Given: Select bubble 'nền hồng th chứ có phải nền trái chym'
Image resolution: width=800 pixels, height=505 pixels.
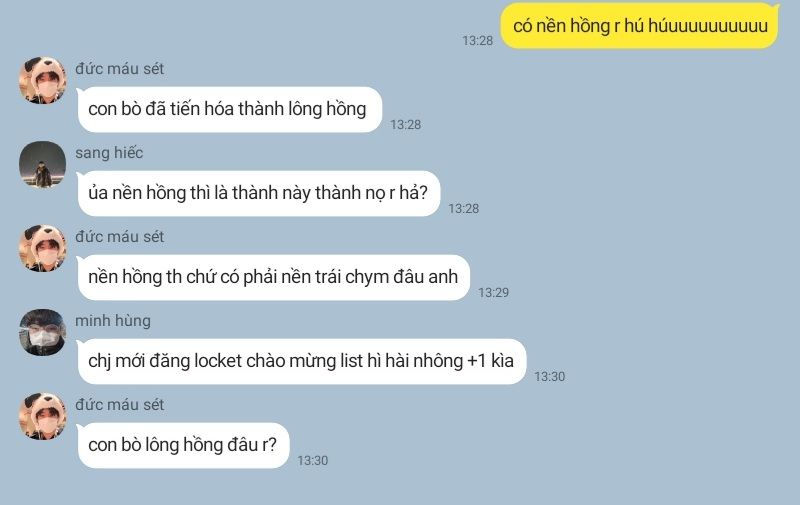Looking at the screenshot, I should point(273,277).
